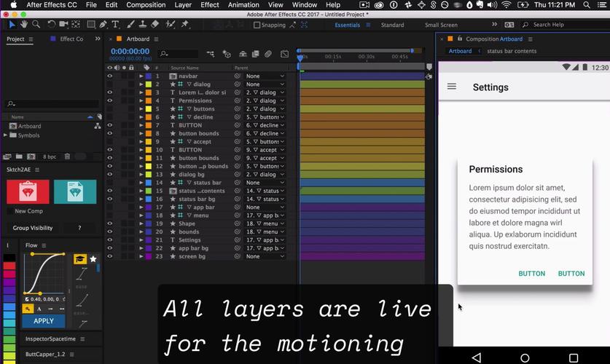Click the Android back triangle icon
Screen dimensions: 610x364
tap(477, 357)
